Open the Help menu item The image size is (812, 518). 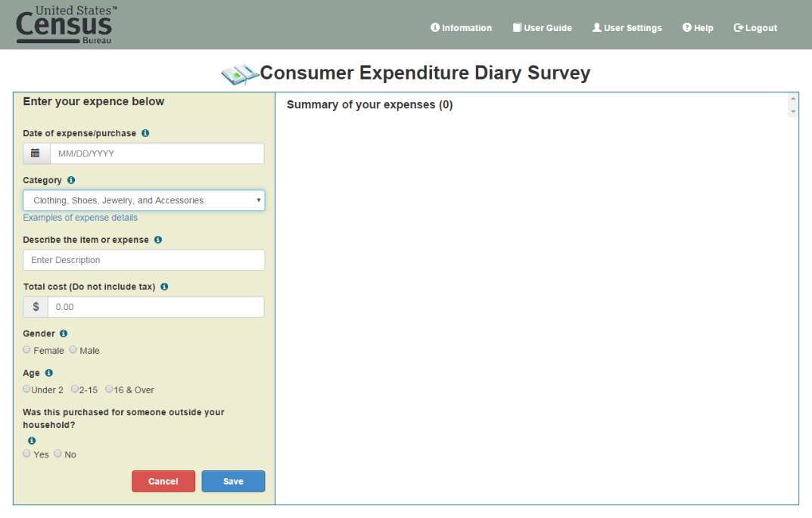click(698, 28)
